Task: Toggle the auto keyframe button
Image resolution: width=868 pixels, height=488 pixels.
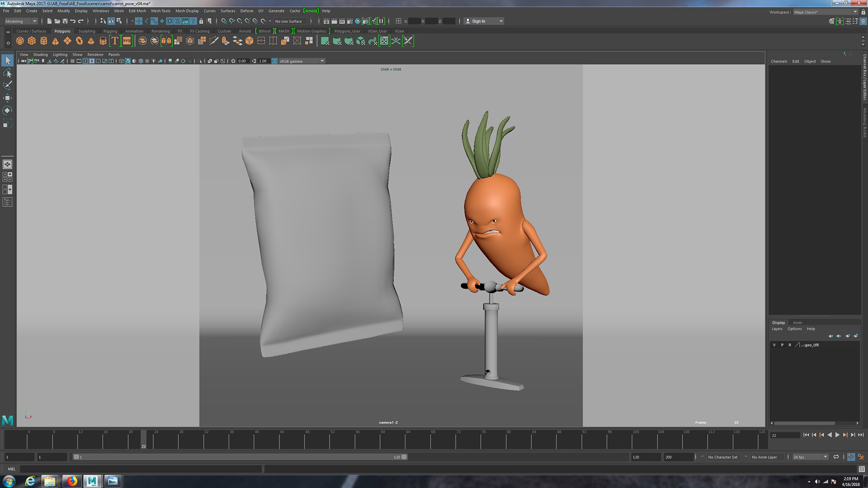Action: pyautogui.click(x=851, y=457)
